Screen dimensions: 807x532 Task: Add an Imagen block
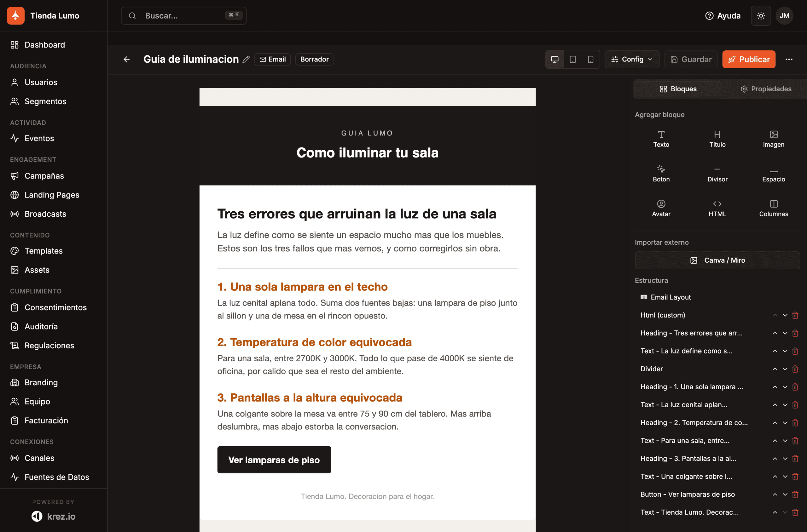[773, 139]
